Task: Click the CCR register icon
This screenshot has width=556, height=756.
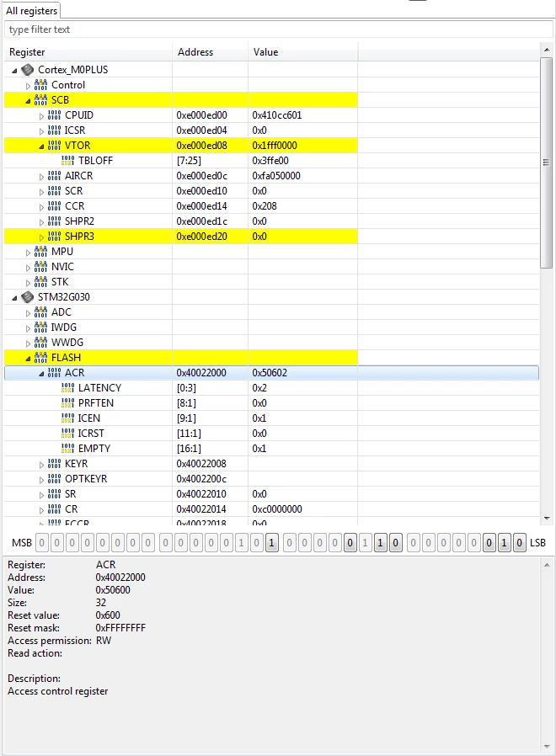Action: click(55, 206)
